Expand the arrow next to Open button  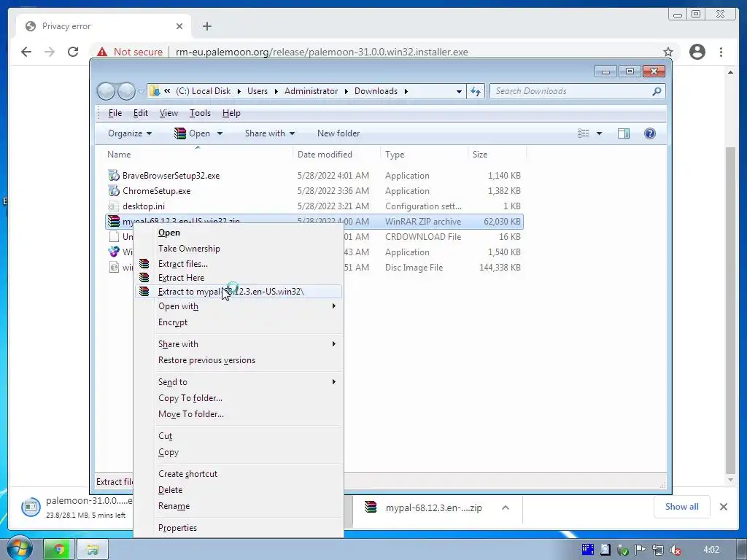pyautogui.click(x=220, y=133)
